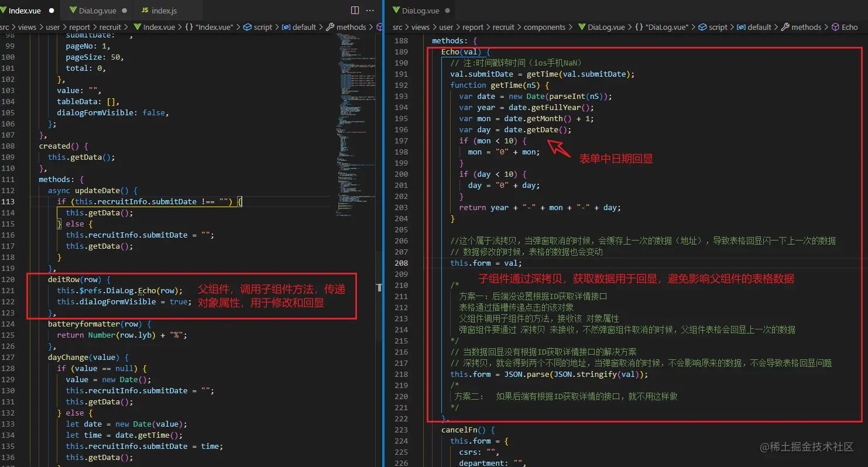This screenshot has height=467, width=868.
Task: Click 'dialogFormVisible: false,' in Index.vue
Action: (x=113, y=112)
